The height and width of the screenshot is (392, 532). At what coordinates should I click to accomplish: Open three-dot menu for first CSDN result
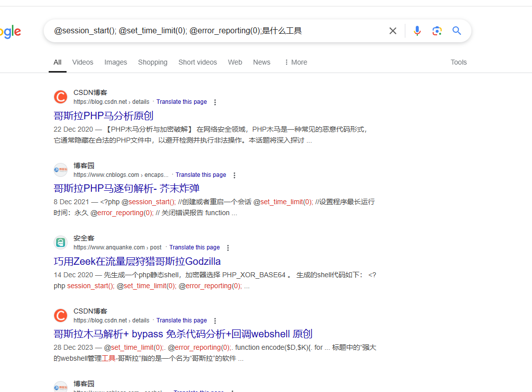tap(215, 102)
